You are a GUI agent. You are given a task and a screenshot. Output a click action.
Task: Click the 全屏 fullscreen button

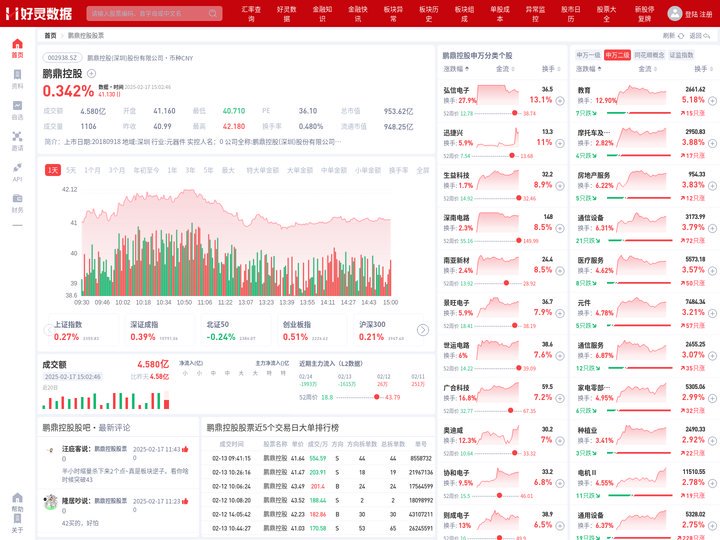tap(422, 170)
